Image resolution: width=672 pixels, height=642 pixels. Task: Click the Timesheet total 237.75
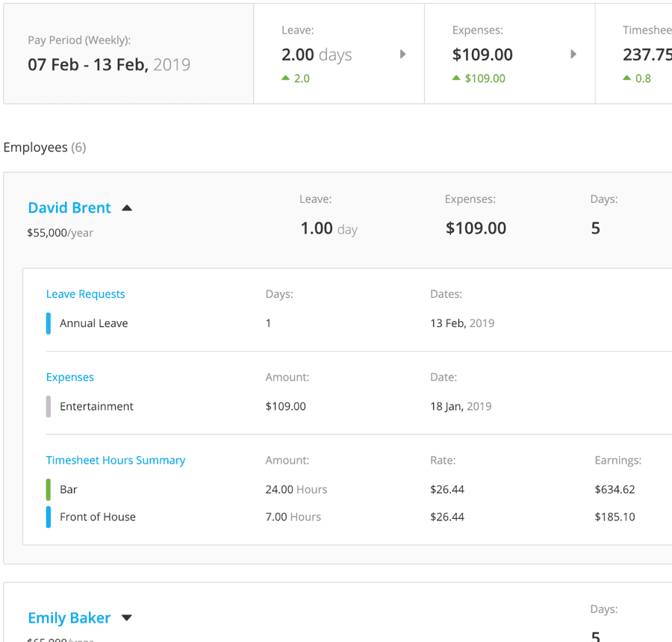click(647, 54)
